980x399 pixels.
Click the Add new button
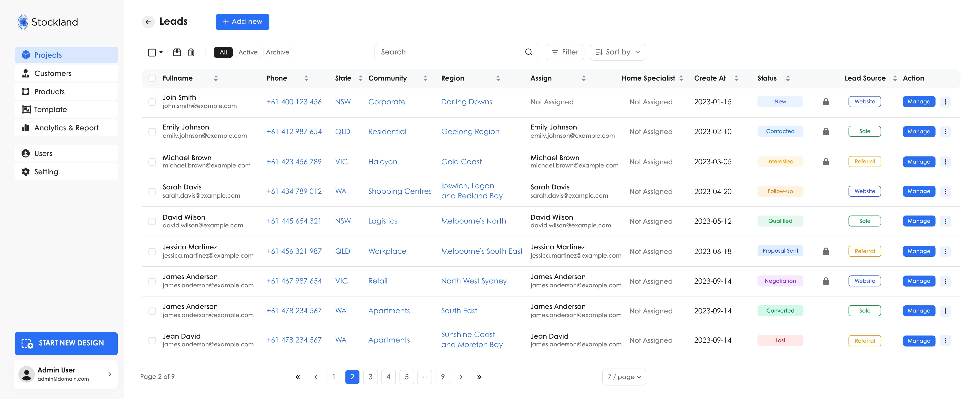242,22
